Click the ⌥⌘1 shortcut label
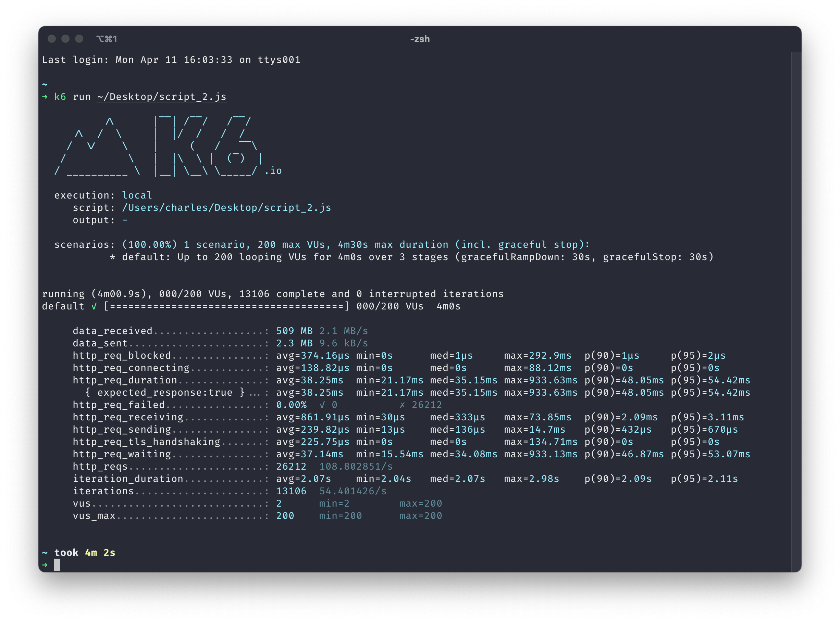840x623 pixels. tap(107, 39)
